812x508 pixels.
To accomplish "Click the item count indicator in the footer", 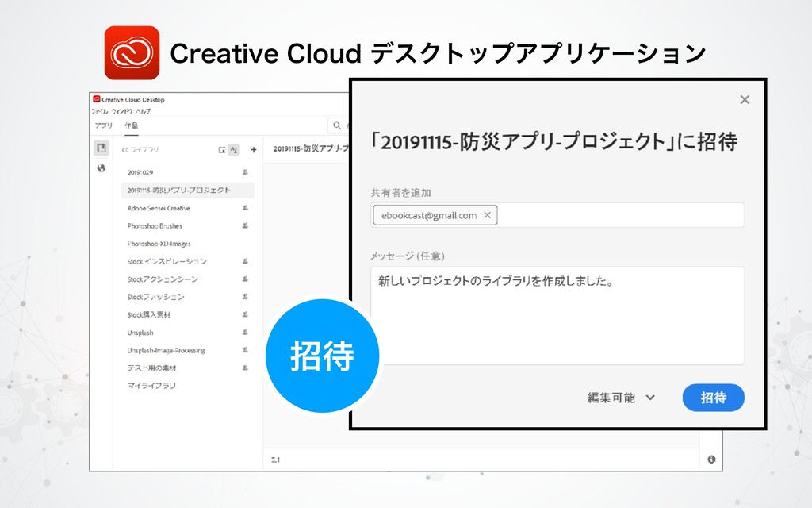I will [x=275, y=460].
